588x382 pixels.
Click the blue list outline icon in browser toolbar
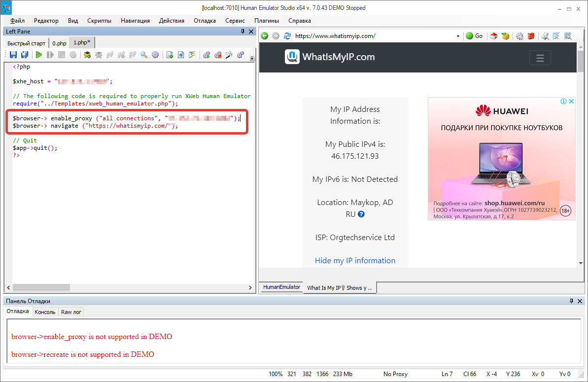556,36
